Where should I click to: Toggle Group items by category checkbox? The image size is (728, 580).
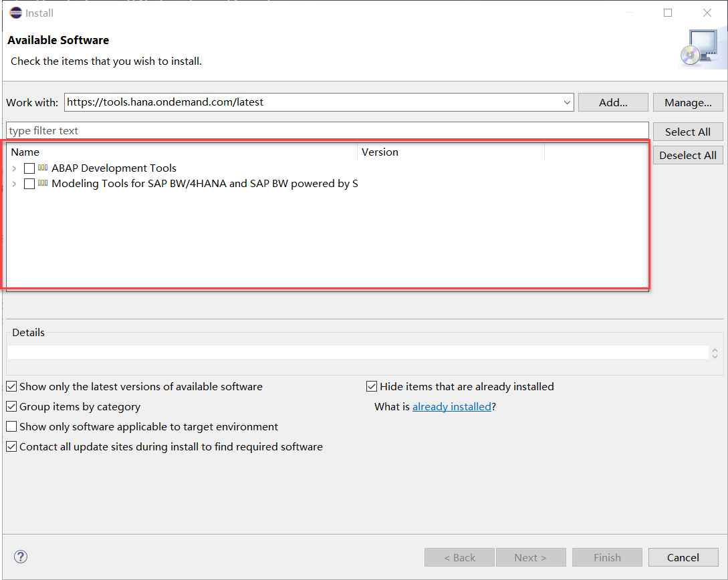pyautogui.click(x=11, y=406)
